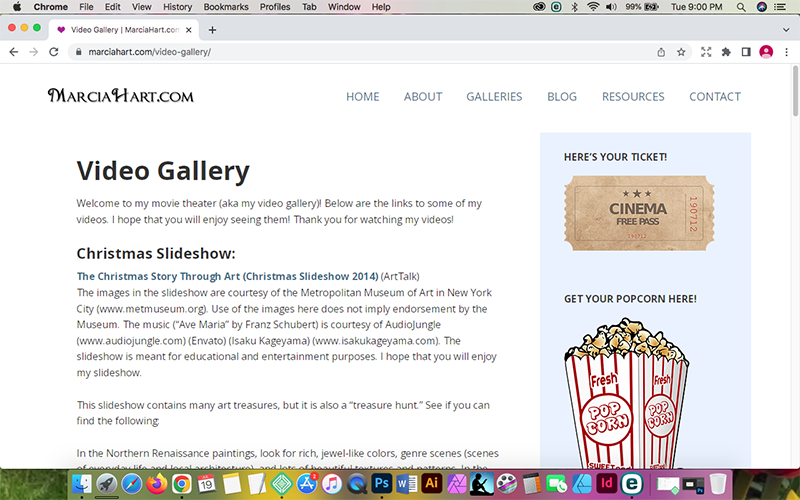This screenshot has height=500, width=800.
Task: Open Chrome's three-dot menu
Action: (x=787, y=52)
